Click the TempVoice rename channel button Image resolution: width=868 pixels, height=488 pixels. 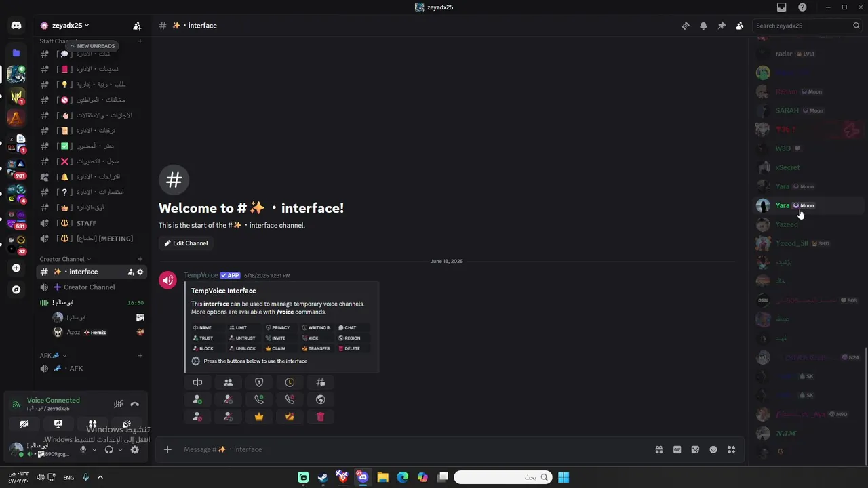pyautogui.click(x=197, y=382)
